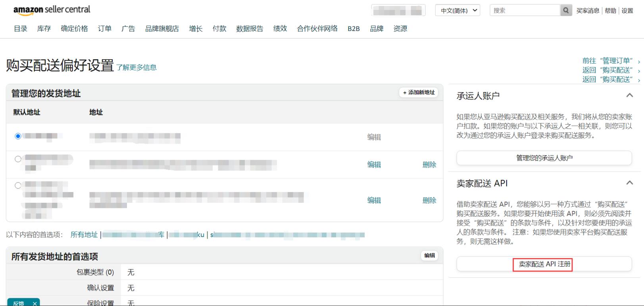This screenshot has height=306, width=644.
Task: Open the 增长 menu
Action: 196,29
